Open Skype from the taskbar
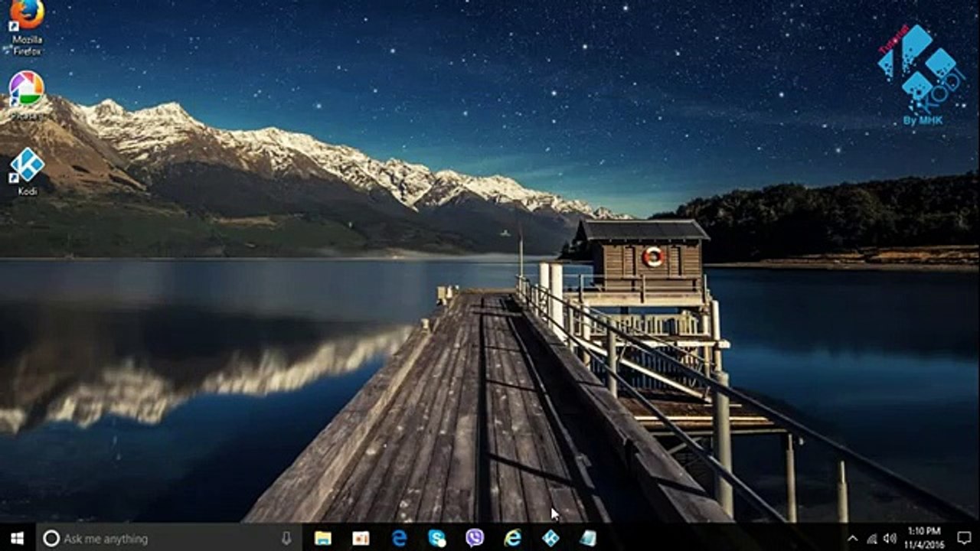This screenshot has width=980, height=551. pos(436,538)
